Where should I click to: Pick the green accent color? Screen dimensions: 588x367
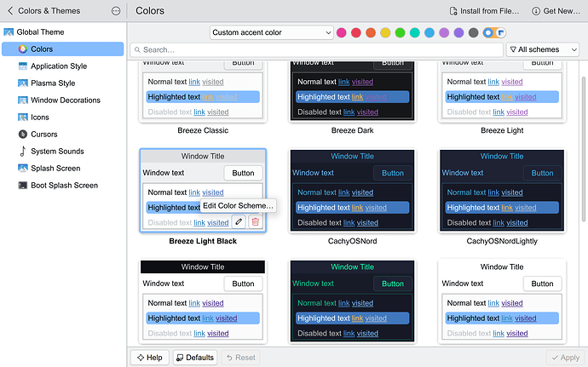[x=401, y=32]
